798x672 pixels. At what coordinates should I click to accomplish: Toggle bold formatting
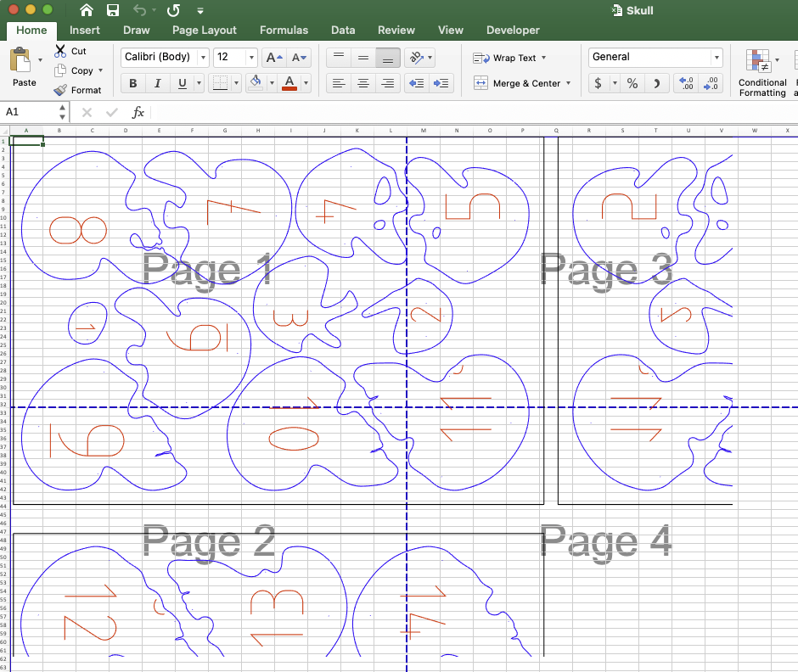[132, 83]
